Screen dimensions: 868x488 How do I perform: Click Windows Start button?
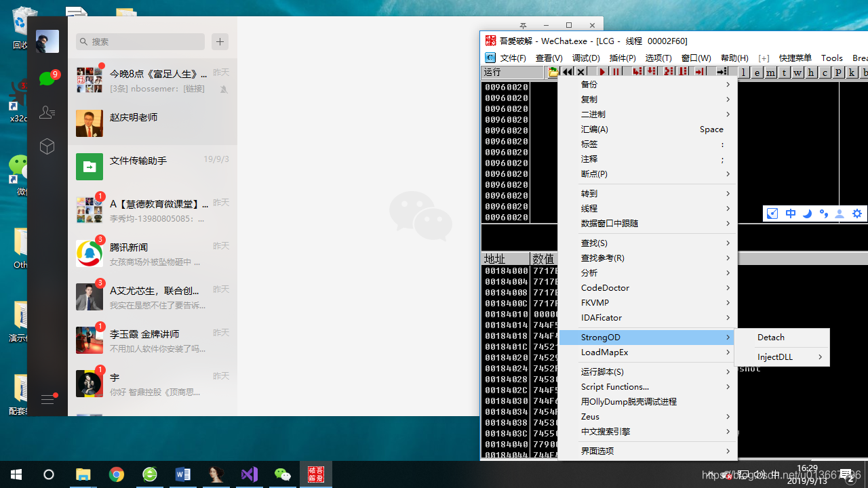(x=16, y=474)
